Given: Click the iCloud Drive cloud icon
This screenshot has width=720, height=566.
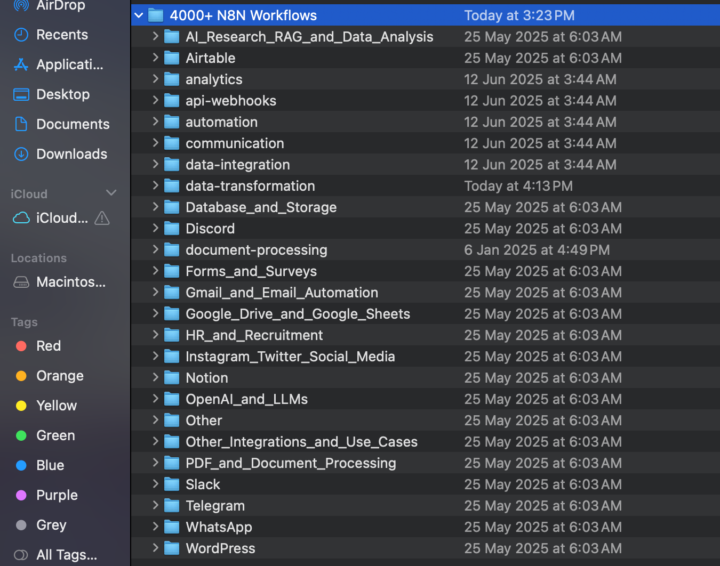Looking at the screenshot, I should (20, 218).
